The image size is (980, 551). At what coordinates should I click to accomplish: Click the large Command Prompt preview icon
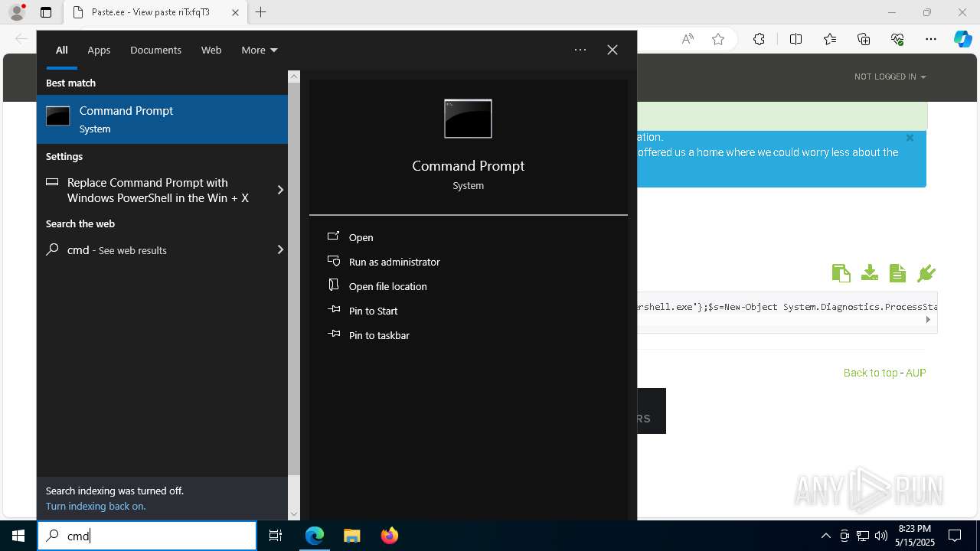click(x=468, y=119)
